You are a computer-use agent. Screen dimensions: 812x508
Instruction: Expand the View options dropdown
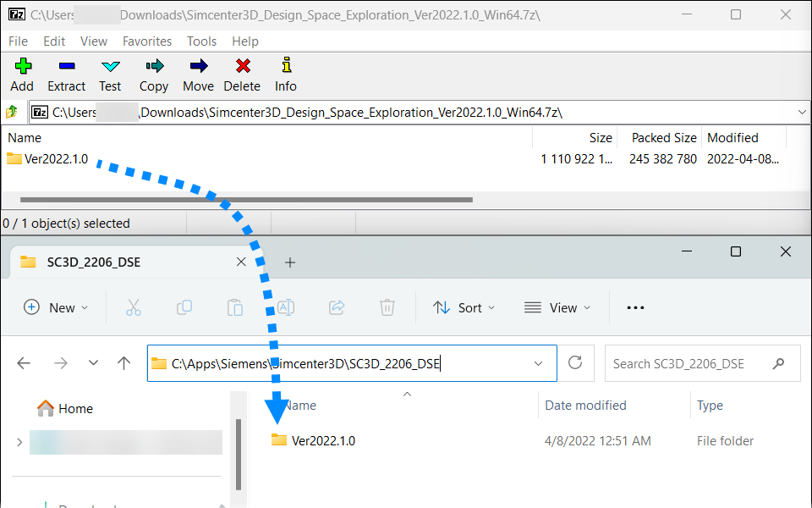(557, 308)
